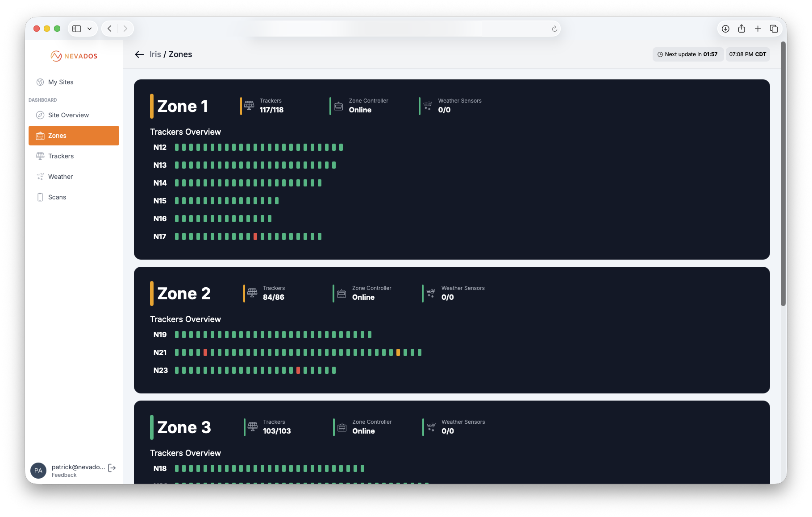This screenshot has width=812, height=517.
Task: Click the back arrow beside the Zones breadcrumb
Action: (139, 54)
